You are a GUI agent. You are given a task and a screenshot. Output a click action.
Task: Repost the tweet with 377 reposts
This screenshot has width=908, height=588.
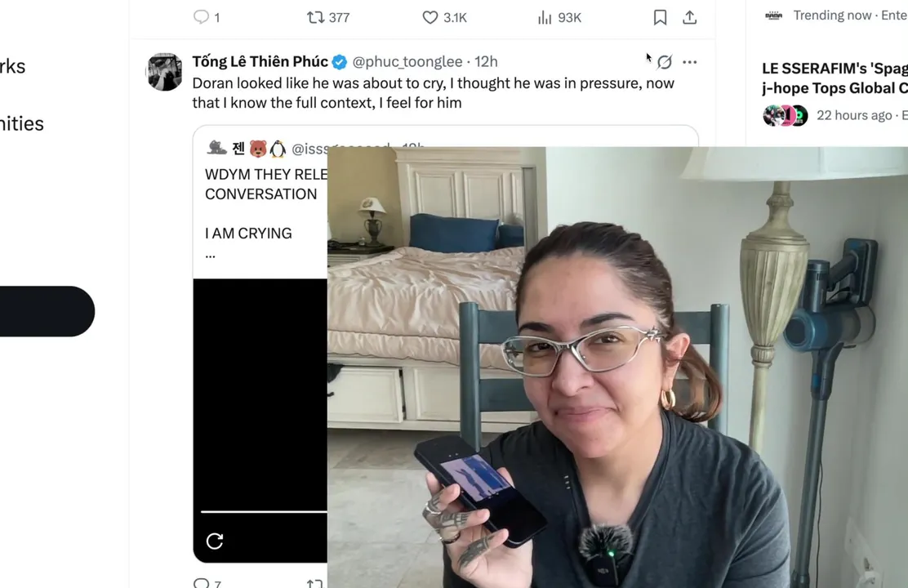click(x=316, y=17)
